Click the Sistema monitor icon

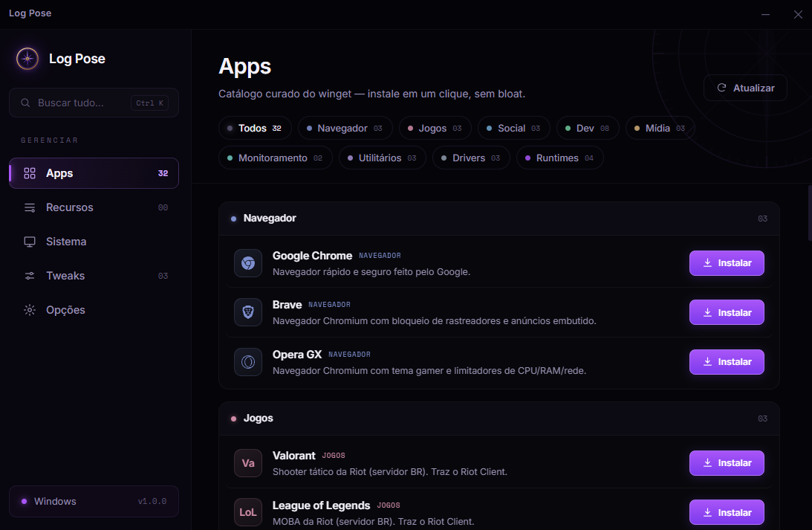coord(30,242)
